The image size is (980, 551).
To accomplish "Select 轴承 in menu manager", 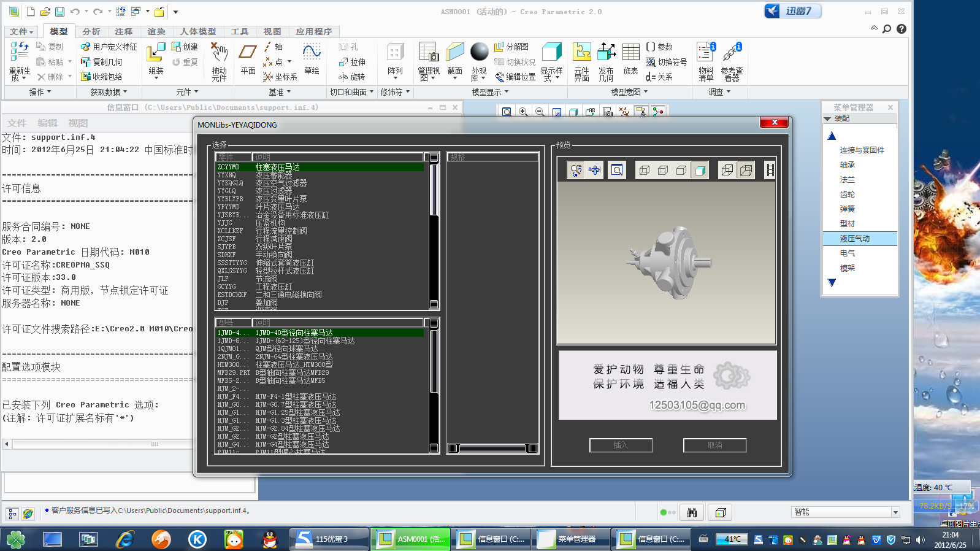I will click(x=848, y=164).
